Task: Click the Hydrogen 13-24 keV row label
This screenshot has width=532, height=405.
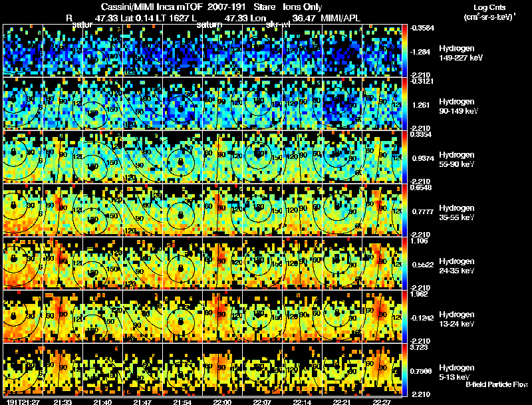Action: [457, 319]
